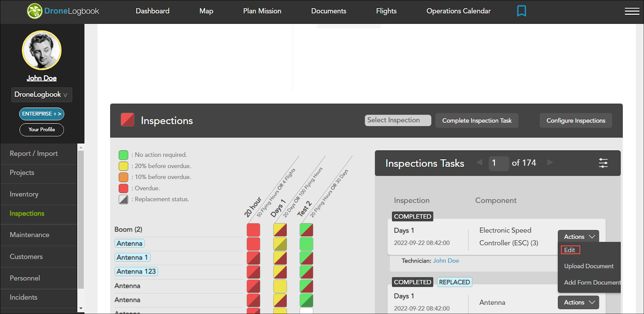The image size is (644, 314).
Task: Click the inspection task page number field
Action: (x=498, y=163)
